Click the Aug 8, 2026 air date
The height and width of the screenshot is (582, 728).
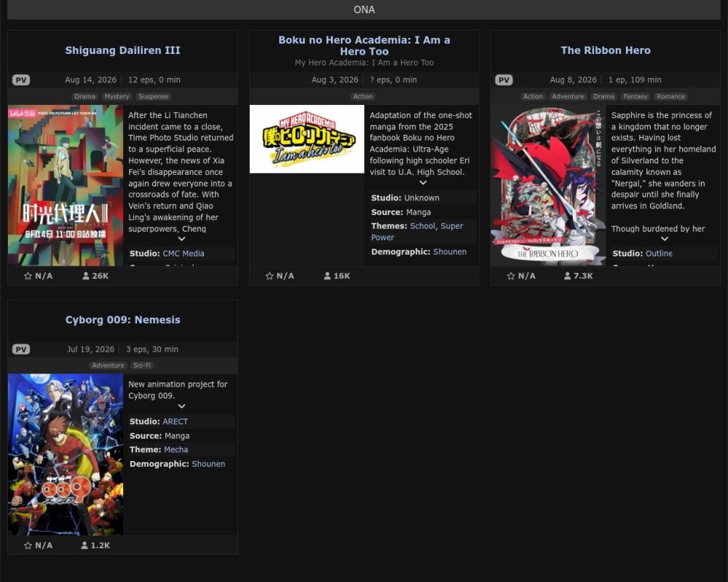tap(573, 80)
